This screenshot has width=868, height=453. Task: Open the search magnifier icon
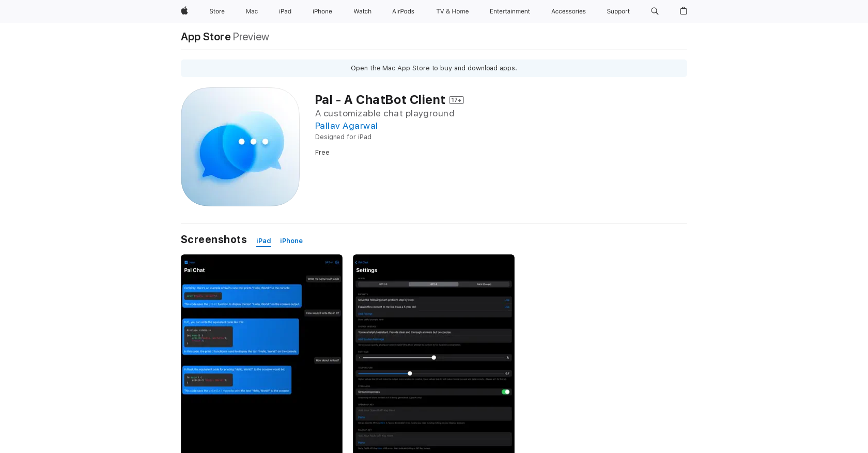(655, 11)
